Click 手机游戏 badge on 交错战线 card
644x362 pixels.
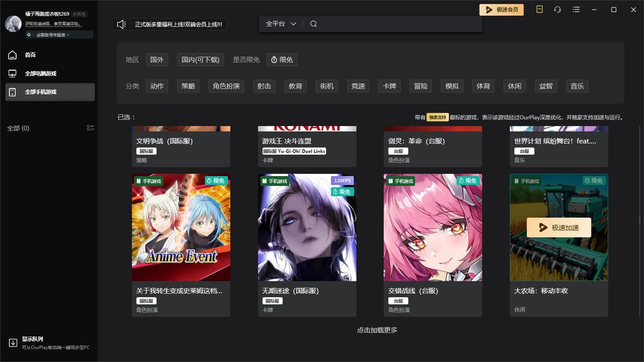point(401,181)
